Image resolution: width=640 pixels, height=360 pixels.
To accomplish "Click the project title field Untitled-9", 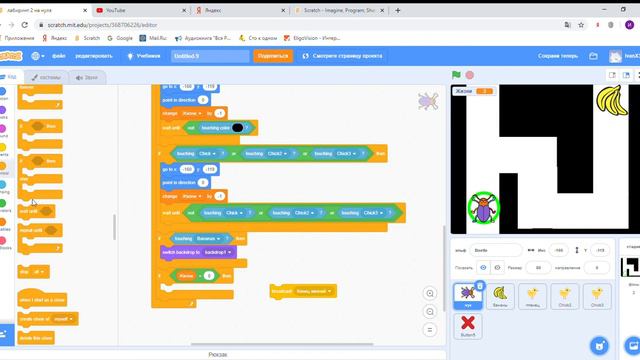I will [x=210, y=56].
